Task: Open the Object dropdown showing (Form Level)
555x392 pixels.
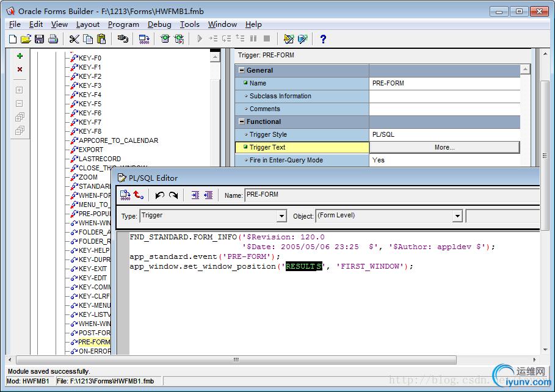Action: pyautogui.click(x=457, y=216)
